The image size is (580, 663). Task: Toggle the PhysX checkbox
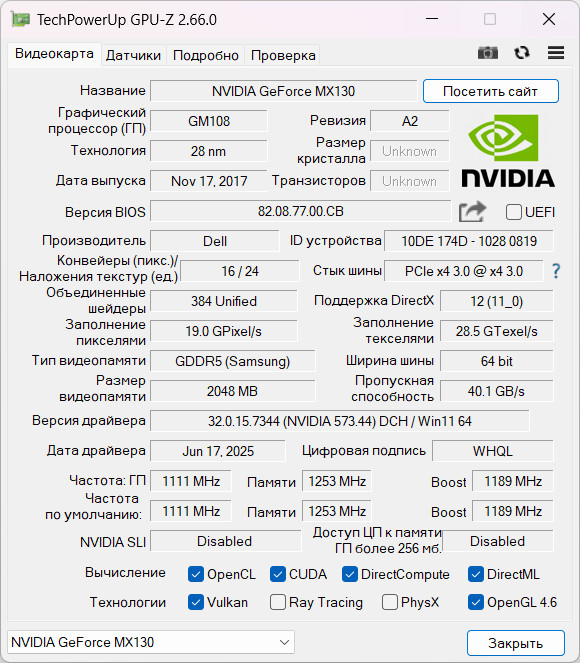[x=389, y=602]
